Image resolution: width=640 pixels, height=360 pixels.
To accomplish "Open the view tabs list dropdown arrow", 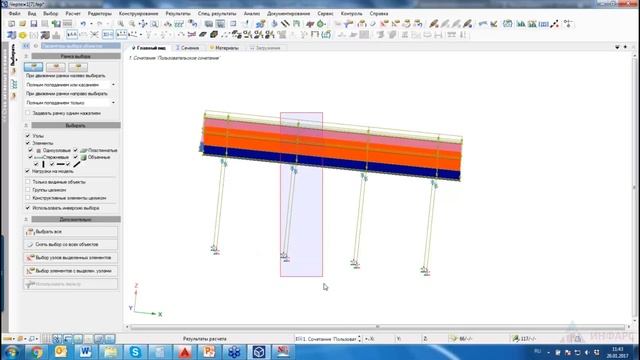I will point(617,47).
